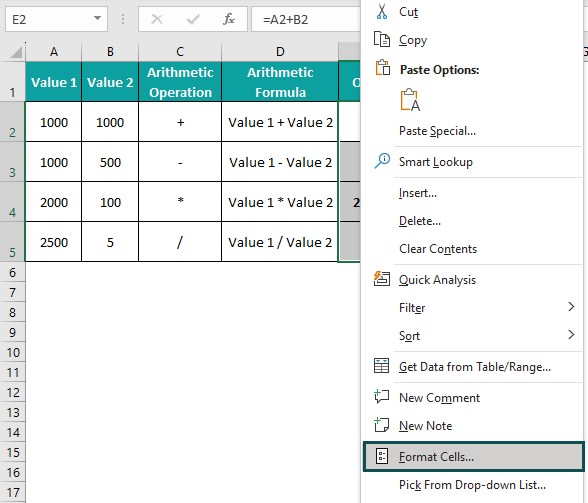Choose the New Comment text entry
The image size is (588, 503).
point(440,398)
